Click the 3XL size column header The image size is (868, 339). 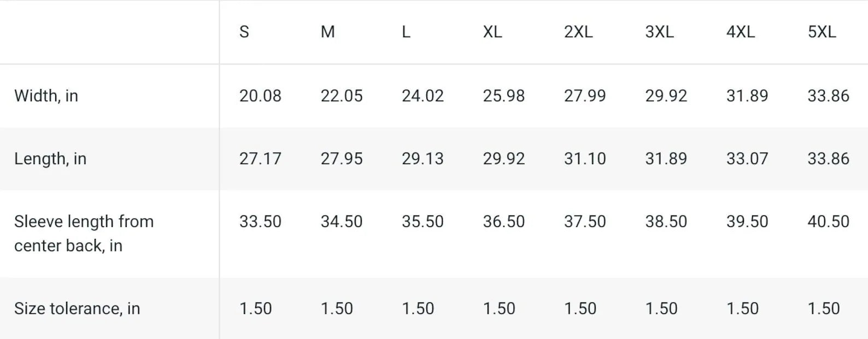click(x=659, y=32)
